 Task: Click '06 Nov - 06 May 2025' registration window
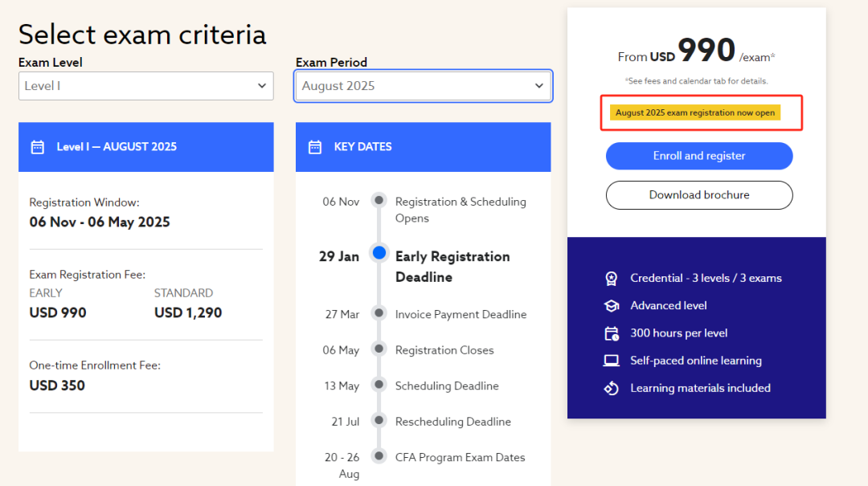coord(100,222)
